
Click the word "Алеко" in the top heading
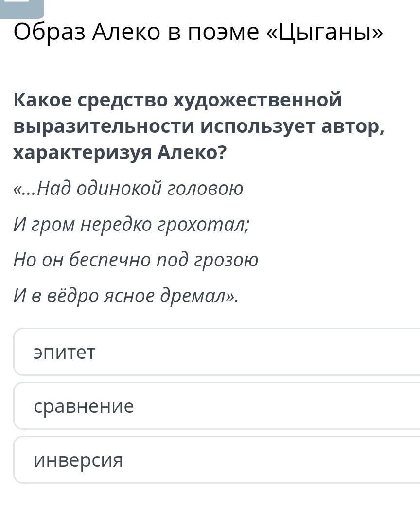pos(126,32)
